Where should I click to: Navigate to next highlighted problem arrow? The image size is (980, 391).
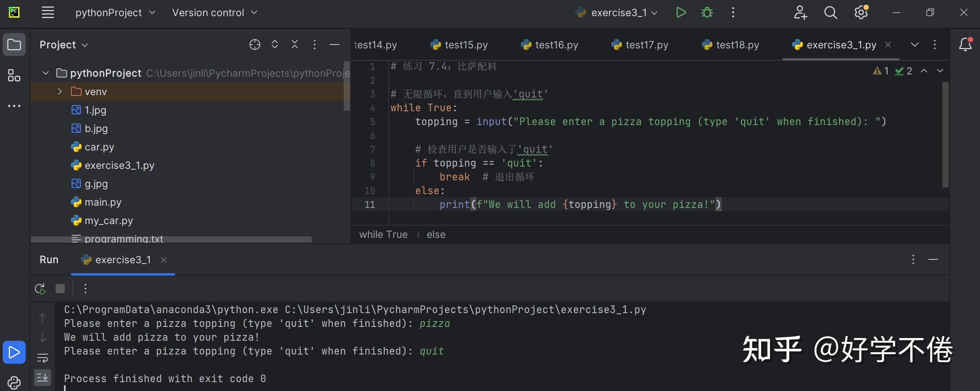pyautogui.click(x=941, y=71)
